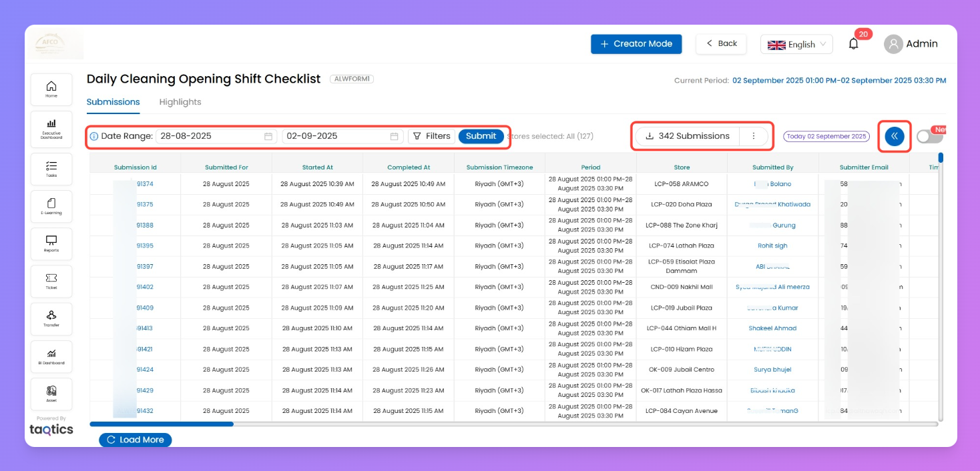Click store cell OK-009 Jubail Centro
Screen dimensions: 980x471
(682, 370)
